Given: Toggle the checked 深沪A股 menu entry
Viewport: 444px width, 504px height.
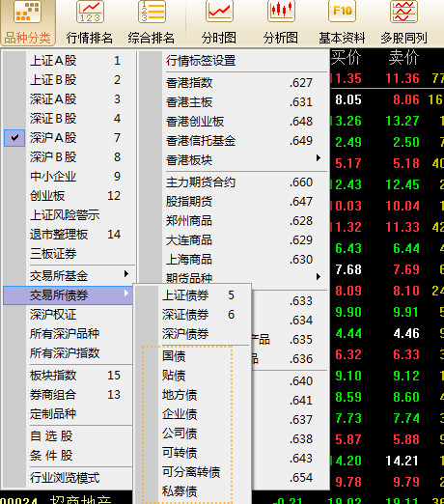Looking at the screenshot, I should click(69, 138).
